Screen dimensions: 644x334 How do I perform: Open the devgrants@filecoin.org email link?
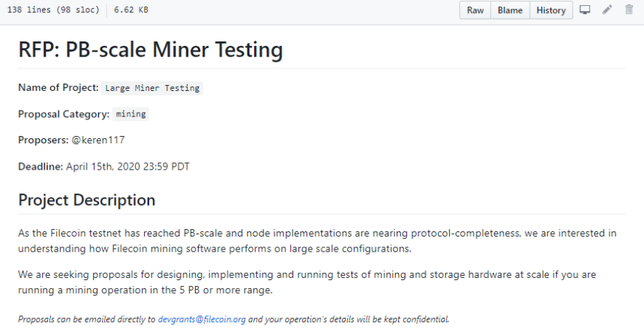pyautogui.click(x=202, y=319)
